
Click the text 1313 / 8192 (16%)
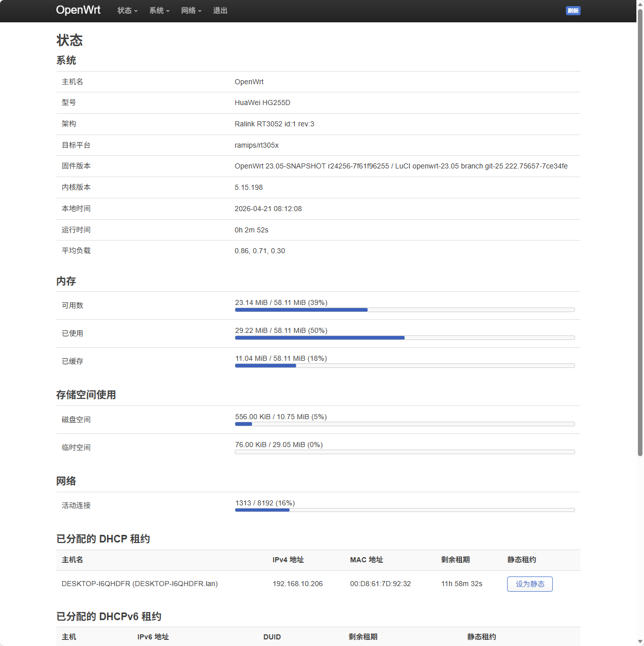point(265,503)
